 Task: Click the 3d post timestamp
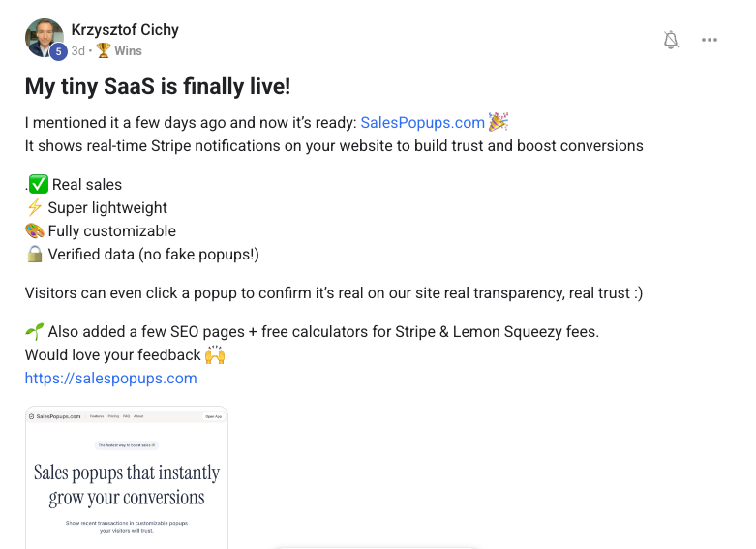[78, 50]
